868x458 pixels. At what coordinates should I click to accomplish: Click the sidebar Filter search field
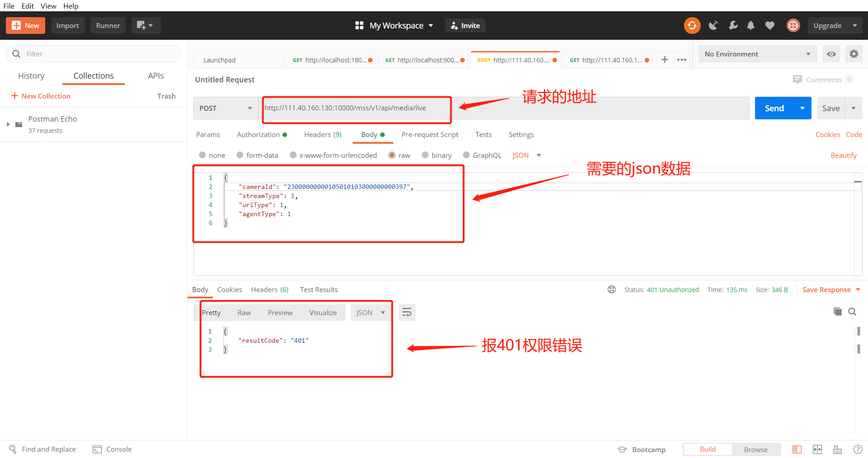94,54
